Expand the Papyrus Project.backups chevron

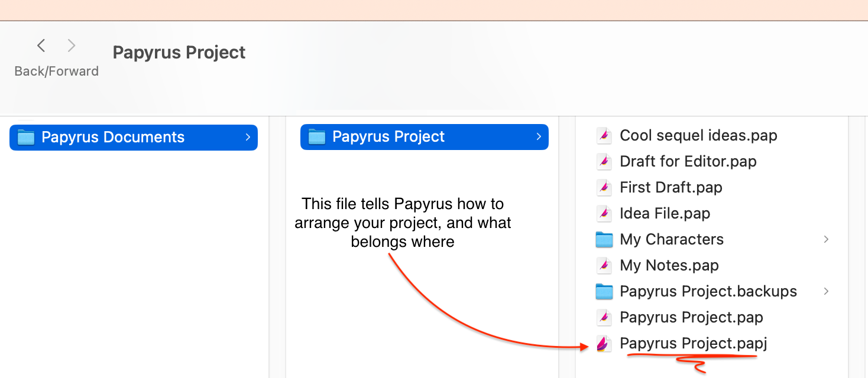pyautogui.click(x=826, y=291)
